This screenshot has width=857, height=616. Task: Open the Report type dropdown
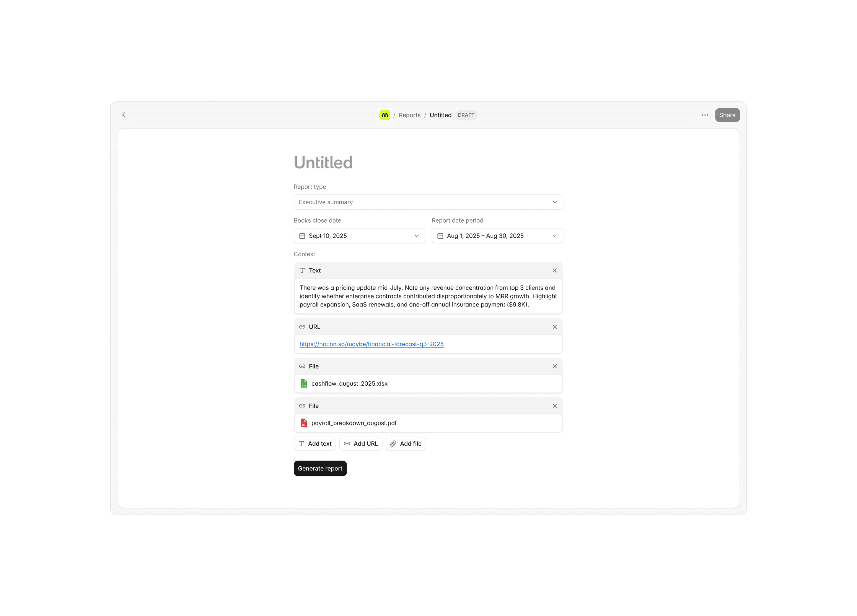coord(428,202)
